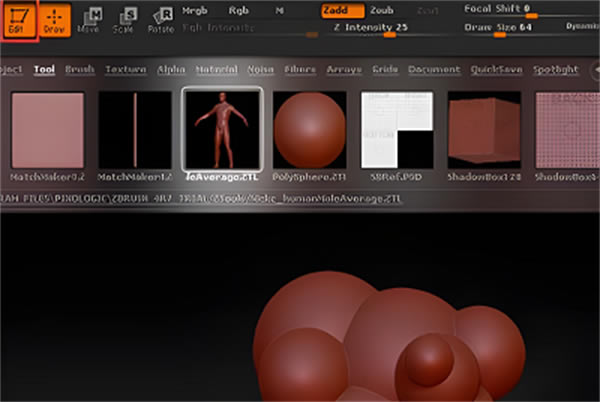Viewport: 600px width, 402px height.
Task: Open the Alpha tab in LightBox
Action: pos(171,70)
